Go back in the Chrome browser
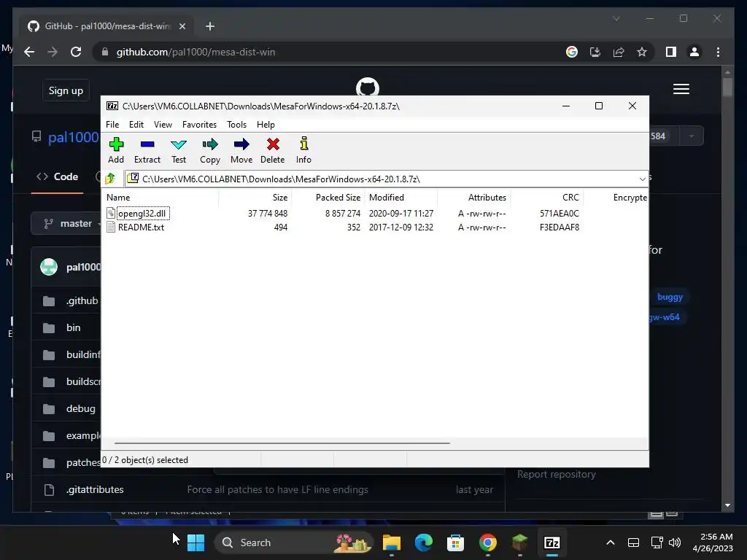Screen dimensions: 747x560 (x=29, y=52)
